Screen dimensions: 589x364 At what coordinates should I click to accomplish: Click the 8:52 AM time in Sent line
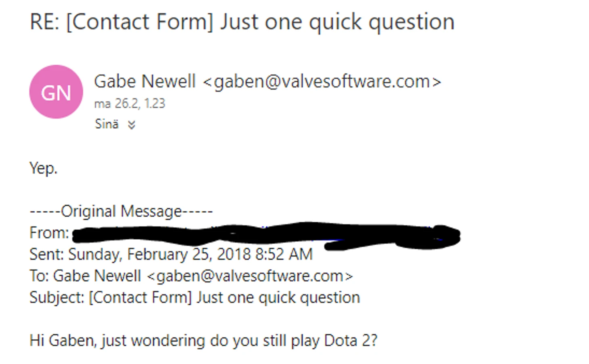click(284, 254)
